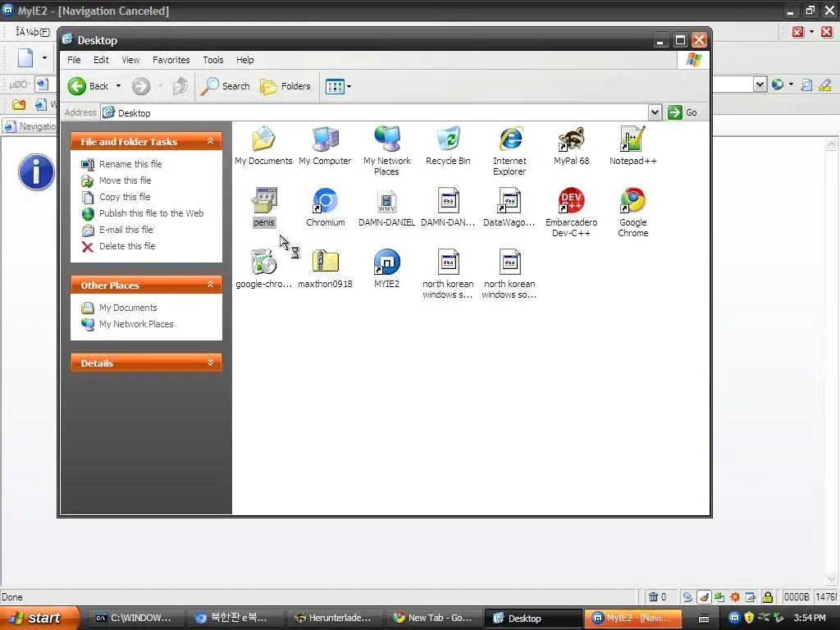The height and width of the screenshot is (630, 840).
Task: Click the MyIE2 vertical scrollbar down arrow
Action: [831, 579]
